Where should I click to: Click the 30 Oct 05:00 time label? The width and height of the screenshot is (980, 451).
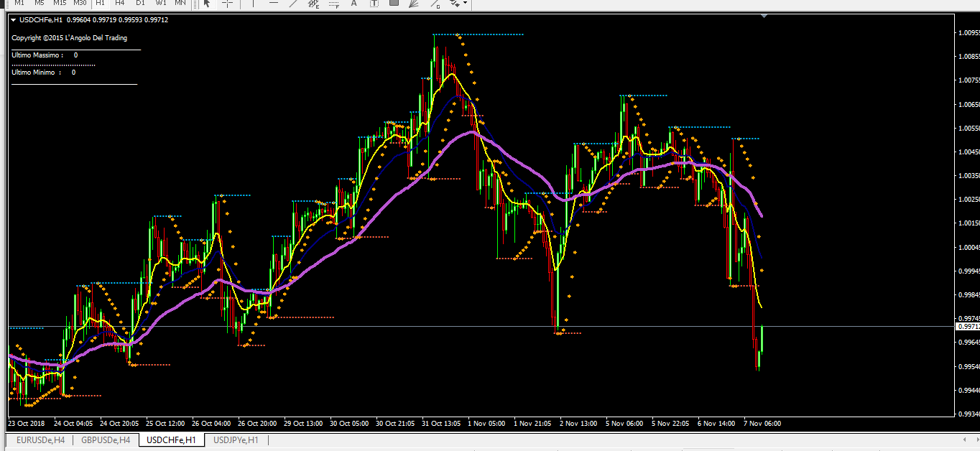pos(348,424)
